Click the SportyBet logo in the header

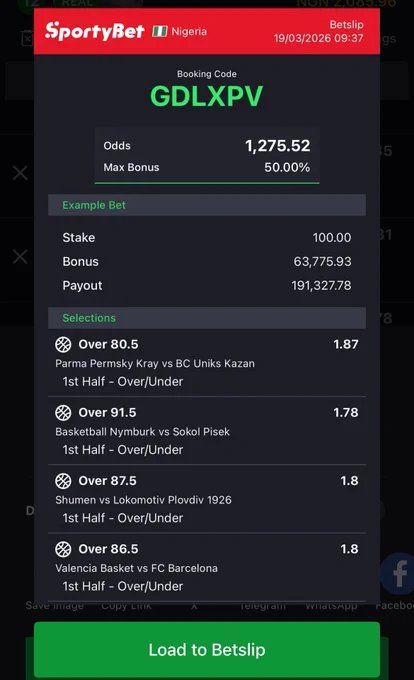click(95, 31)
